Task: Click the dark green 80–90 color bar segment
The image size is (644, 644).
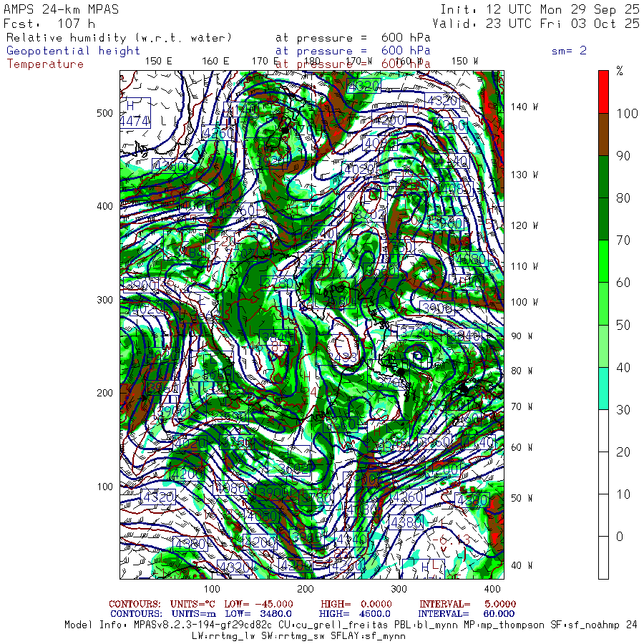Action: [603, 177]
